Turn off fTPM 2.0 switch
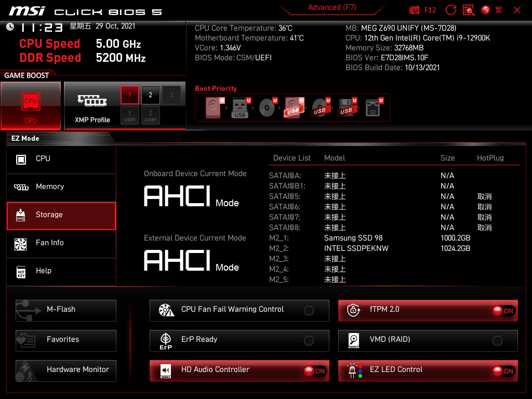532x399 pixels. coord(503,311)
